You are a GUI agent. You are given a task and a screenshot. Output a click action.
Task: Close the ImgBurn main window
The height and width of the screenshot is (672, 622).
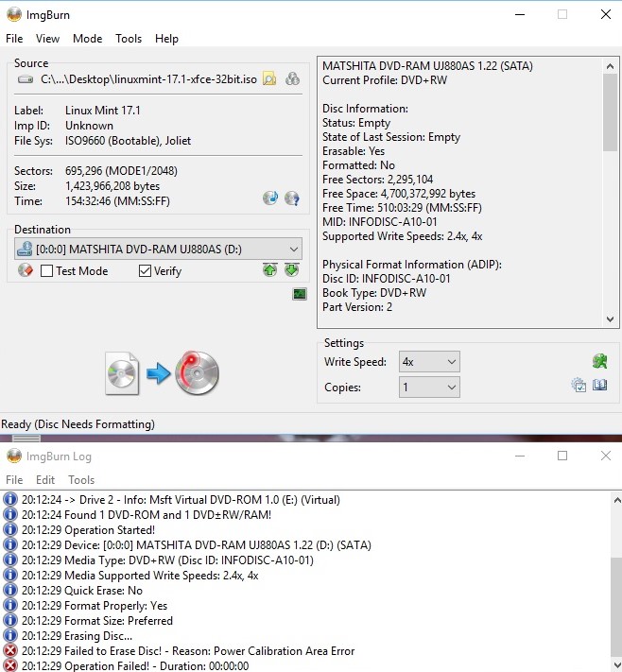[605, 14]
